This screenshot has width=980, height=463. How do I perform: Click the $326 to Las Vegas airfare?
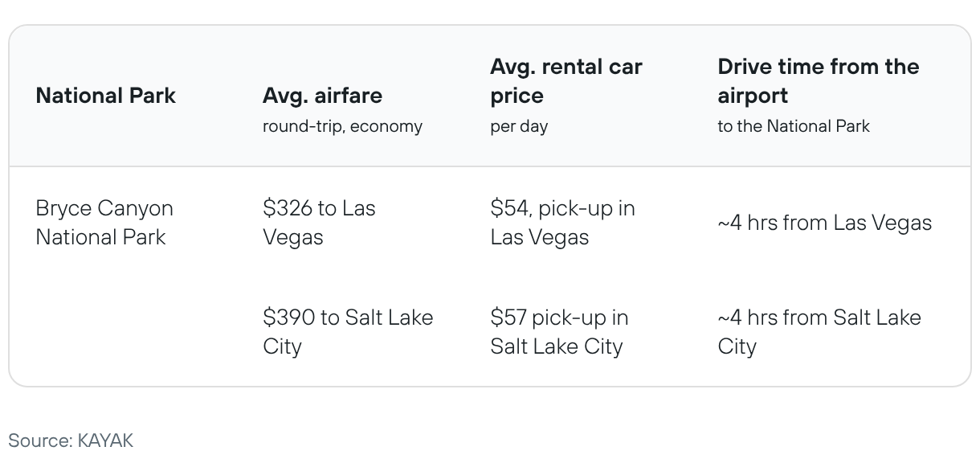319,223
